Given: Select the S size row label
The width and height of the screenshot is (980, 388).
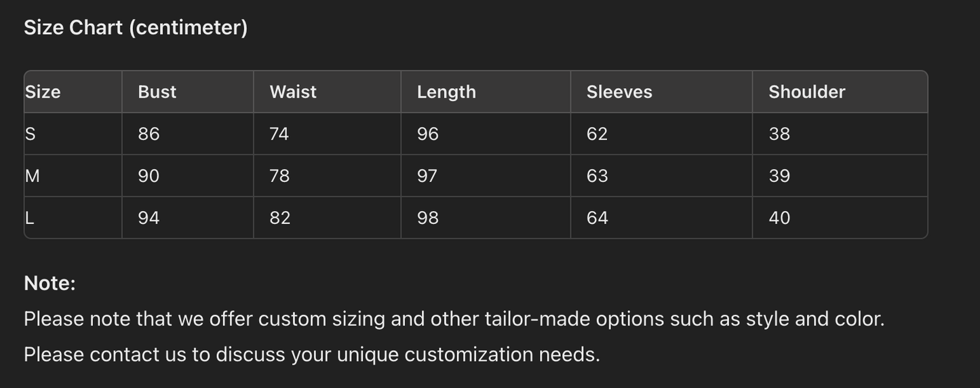Looking at the screenshot, I should coord(31,134).
